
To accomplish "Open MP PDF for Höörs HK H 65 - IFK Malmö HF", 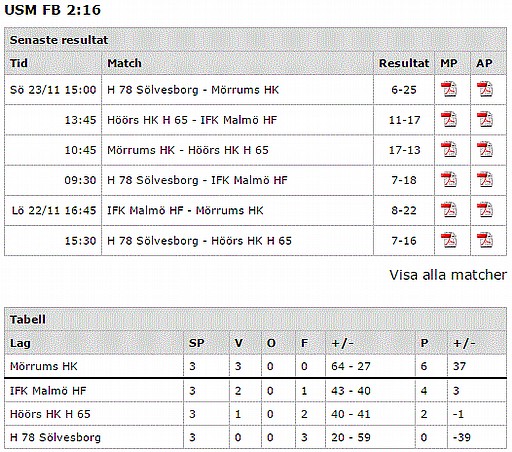I will tap(449, 120).
